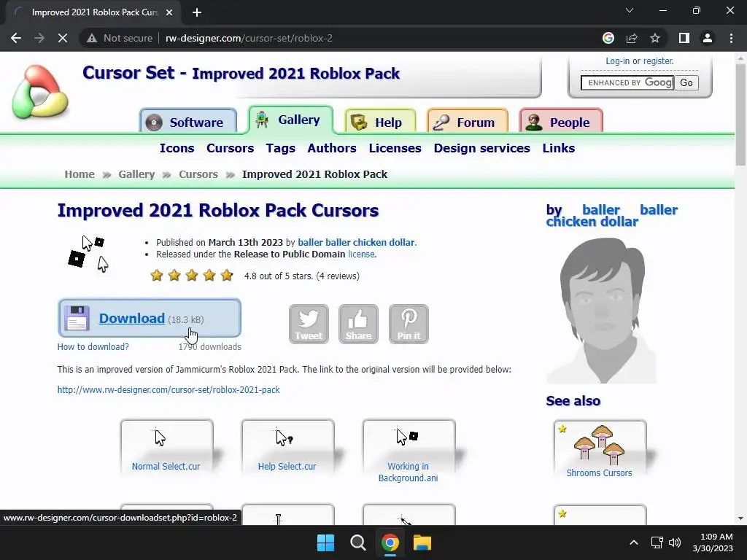
Task: Click the Log-in link
Action: (617, 61)
